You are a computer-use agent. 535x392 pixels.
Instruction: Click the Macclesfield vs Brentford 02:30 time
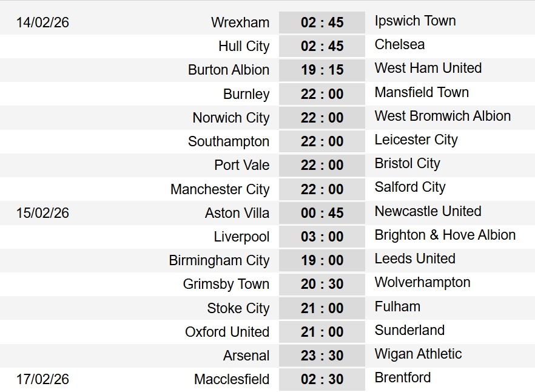[321, 379]
